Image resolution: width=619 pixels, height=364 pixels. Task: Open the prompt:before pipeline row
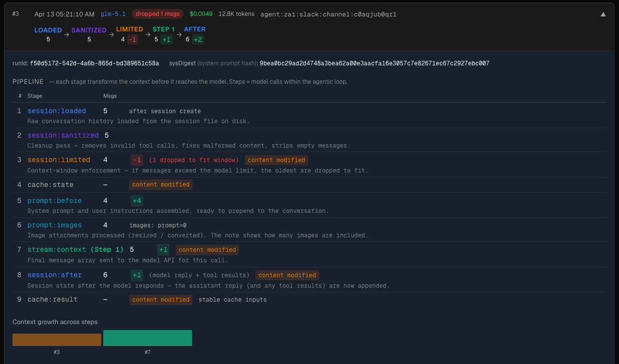point(309,205)
